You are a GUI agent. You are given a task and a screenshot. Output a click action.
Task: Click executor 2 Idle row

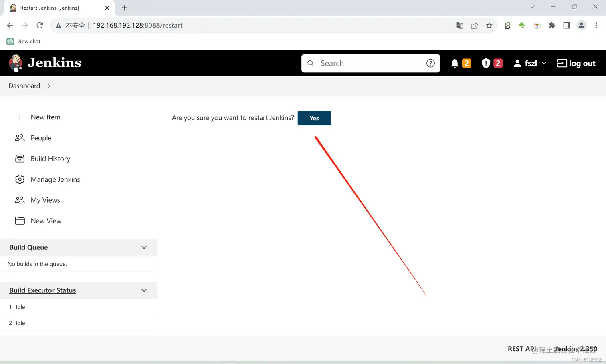[x=78, y=323]
